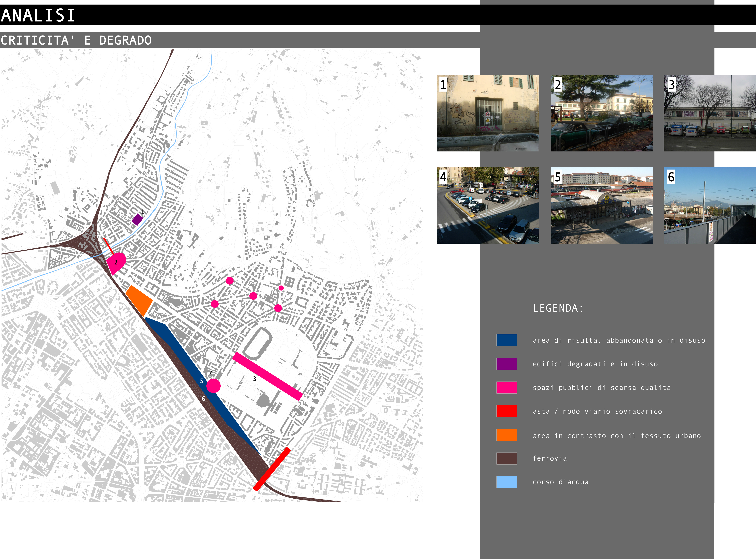Click photo thumbnail number 3

pos(709,113)
